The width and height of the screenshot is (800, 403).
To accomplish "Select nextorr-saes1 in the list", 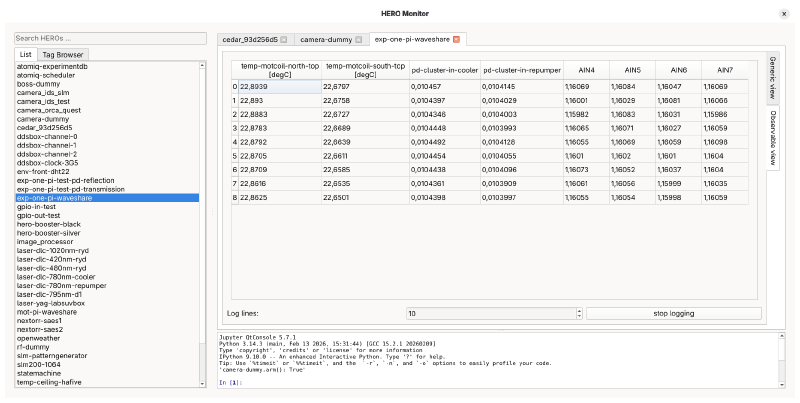I will pos(107,321).
